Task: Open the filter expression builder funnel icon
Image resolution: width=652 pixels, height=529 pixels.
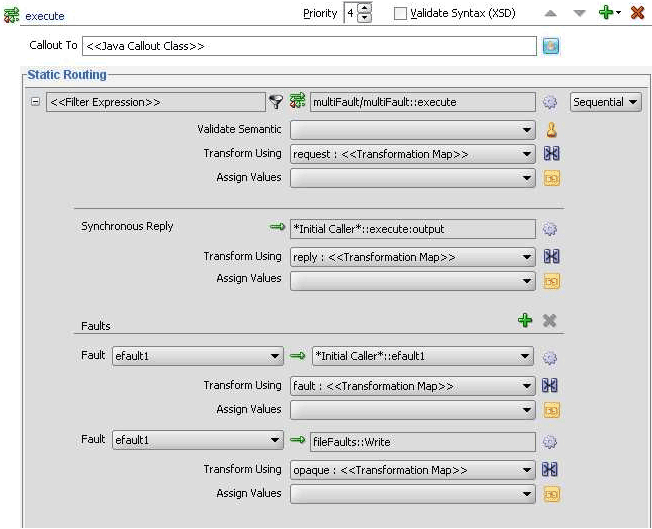Action: pyautogui.click(x=276, y=101)
